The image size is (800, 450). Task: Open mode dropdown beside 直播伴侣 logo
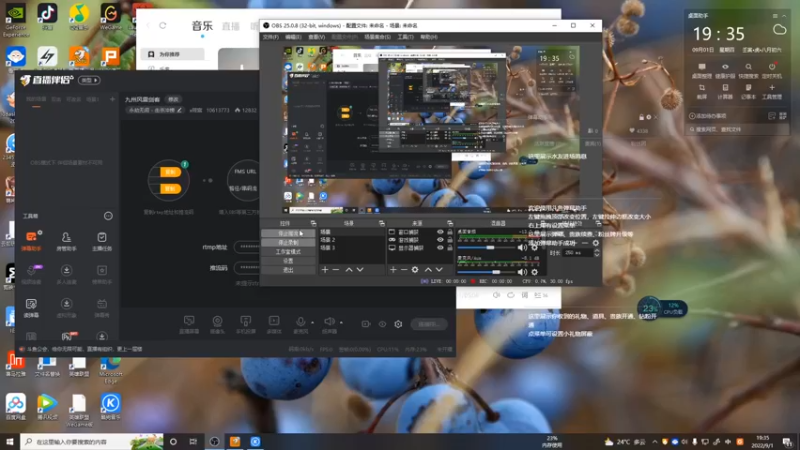(x=89, y=80)
